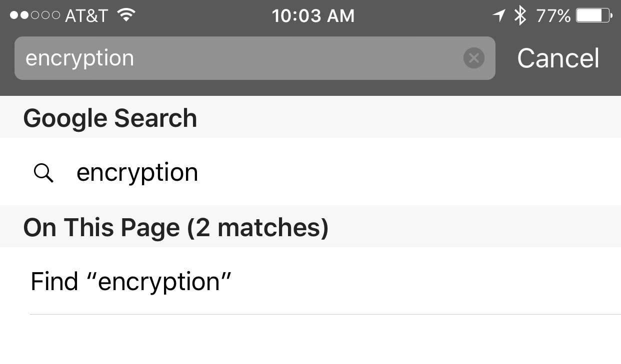Tap the divider line below the Find row
This screenshot has width=621, height=364.
click(x=325, y=314)
